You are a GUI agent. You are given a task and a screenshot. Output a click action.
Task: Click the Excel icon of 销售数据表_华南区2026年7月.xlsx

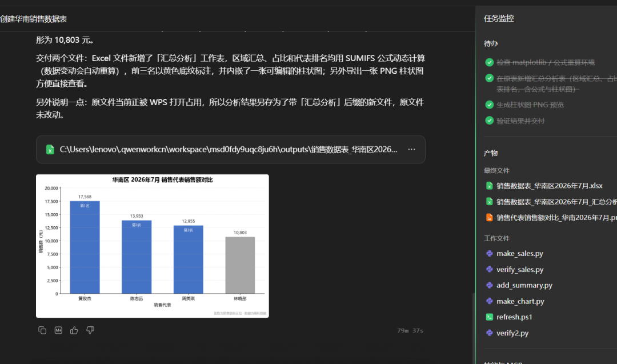(489, 186)
